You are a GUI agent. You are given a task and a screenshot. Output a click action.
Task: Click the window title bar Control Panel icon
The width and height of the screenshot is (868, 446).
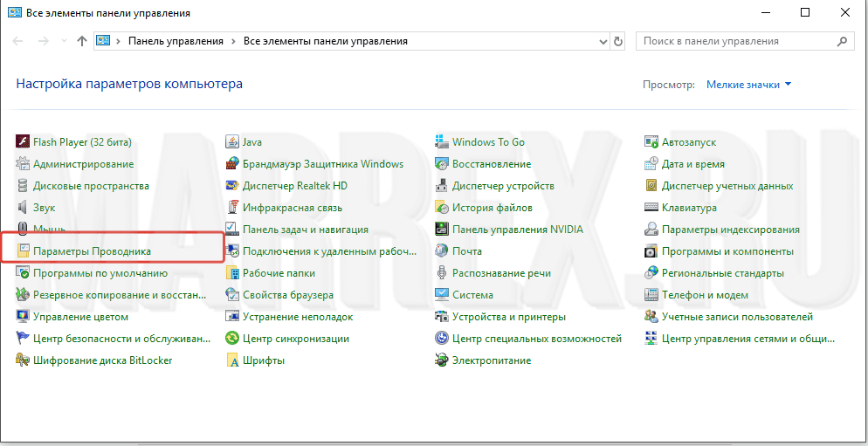pyautogui.click(x=14, y=13)
